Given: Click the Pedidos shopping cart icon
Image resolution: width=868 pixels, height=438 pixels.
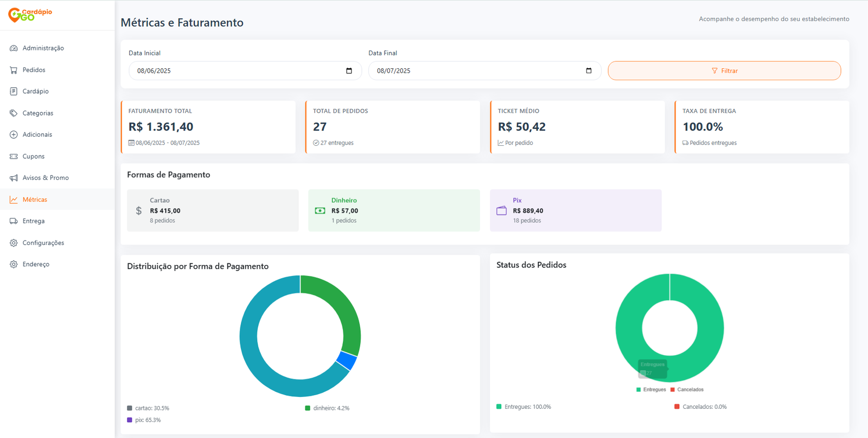Looking at the screenshot, I should pyautogui.click(x=14, y=70).
